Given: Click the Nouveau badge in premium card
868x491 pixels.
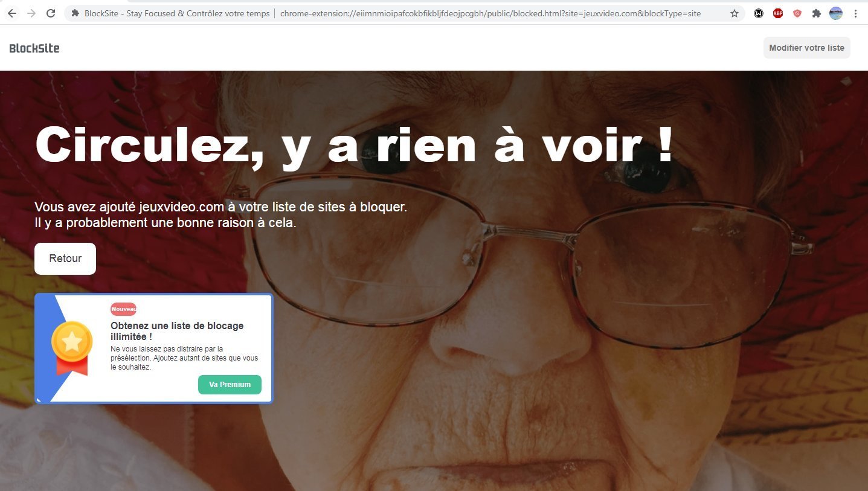Looking at the screenshot, I should pyautogui.click(x=123, y=309).
